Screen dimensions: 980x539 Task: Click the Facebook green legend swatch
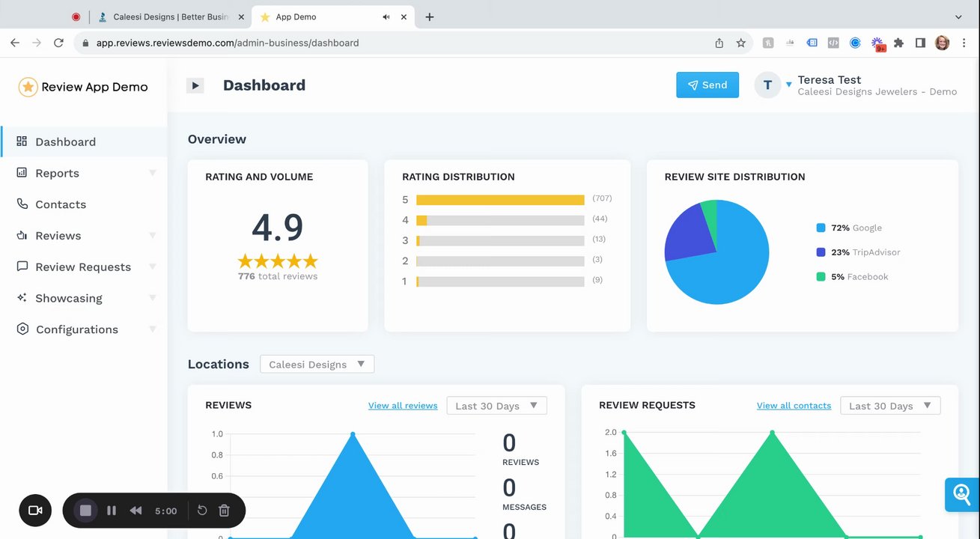click(x=821, y=277)
